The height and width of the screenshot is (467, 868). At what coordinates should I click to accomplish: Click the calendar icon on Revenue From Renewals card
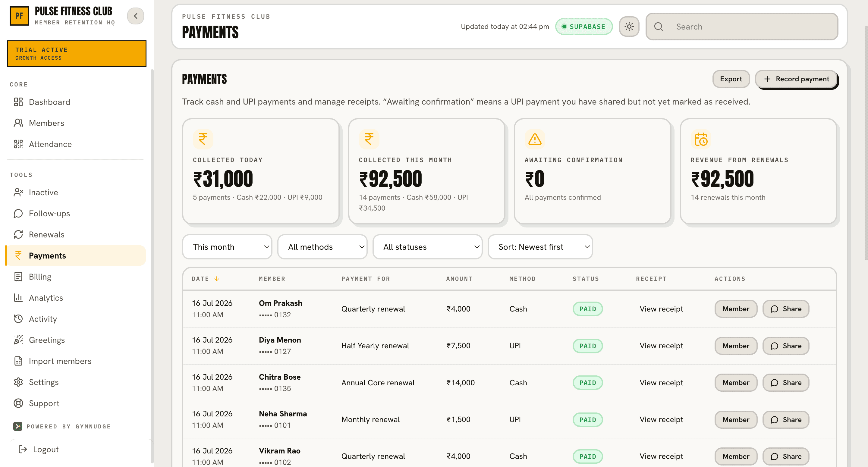701,139
